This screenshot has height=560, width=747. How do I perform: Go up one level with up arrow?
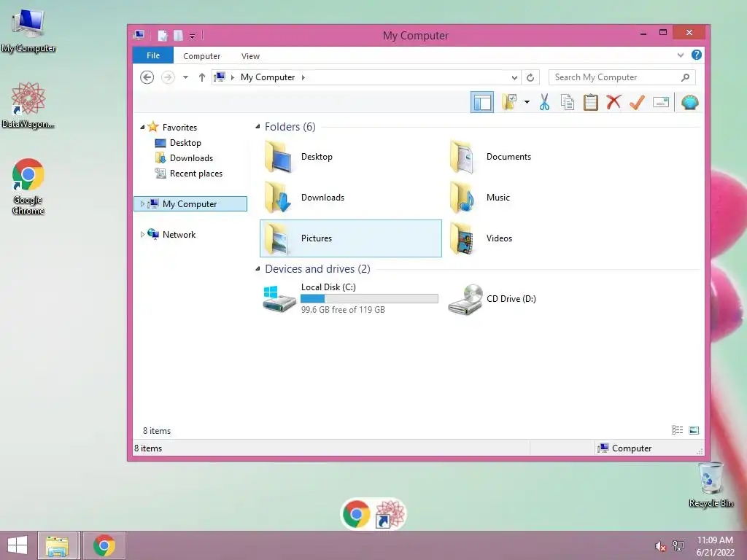point(202,77)
